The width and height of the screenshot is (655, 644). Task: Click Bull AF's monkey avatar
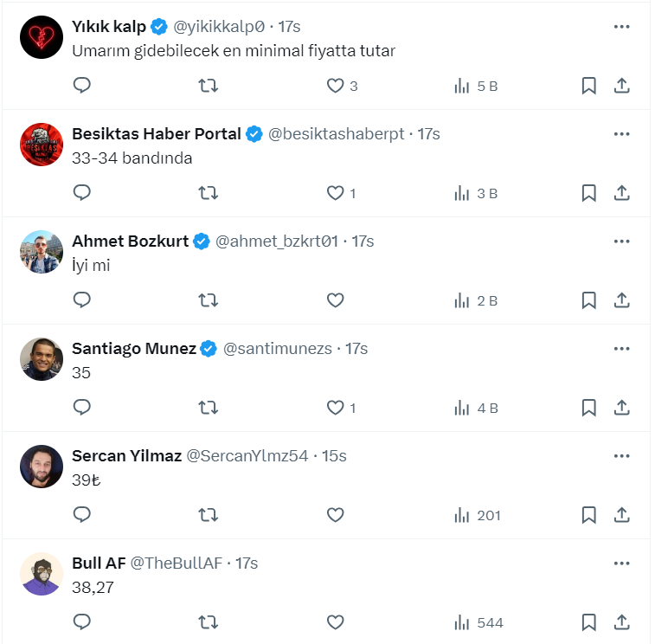(42, 574)
